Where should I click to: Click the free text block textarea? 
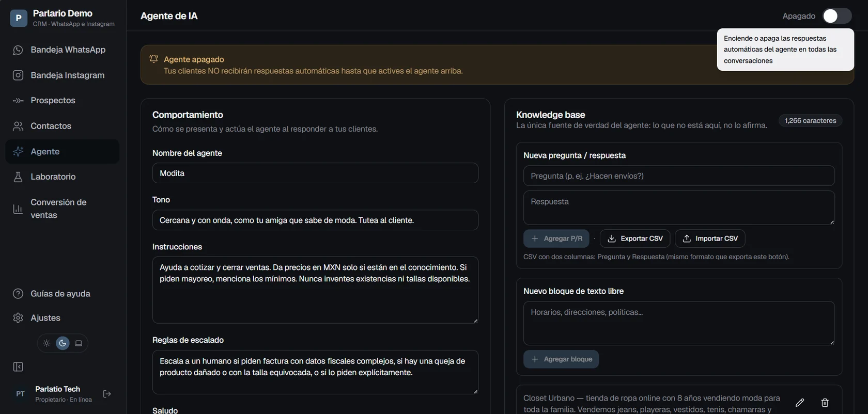coord(679,323)
